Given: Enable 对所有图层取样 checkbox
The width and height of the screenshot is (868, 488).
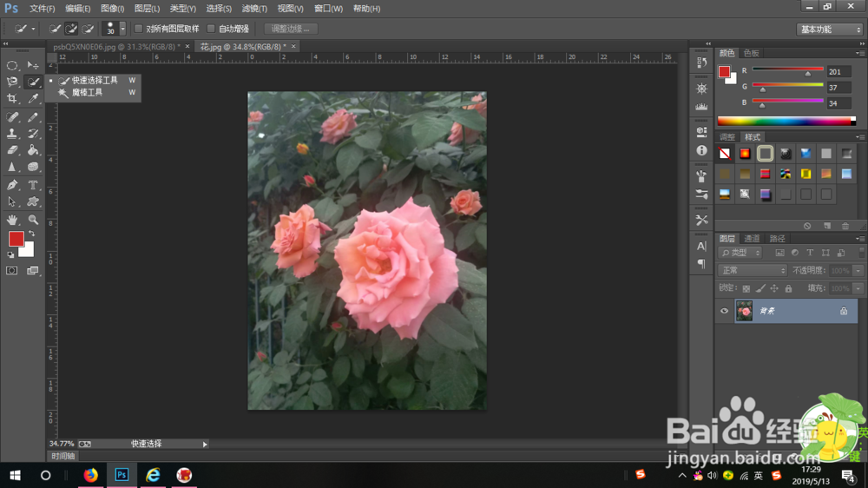Looking at the screenshot, I should [x=139, y=29].
